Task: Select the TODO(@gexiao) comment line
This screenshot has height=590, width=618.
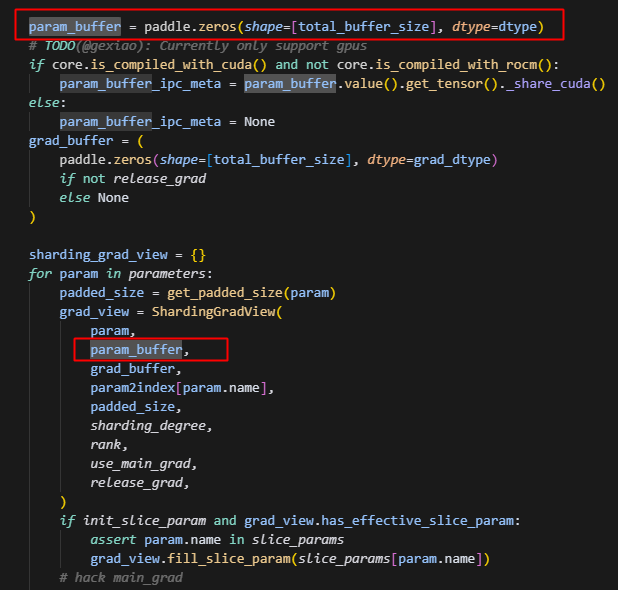Action: click(197, 46)
